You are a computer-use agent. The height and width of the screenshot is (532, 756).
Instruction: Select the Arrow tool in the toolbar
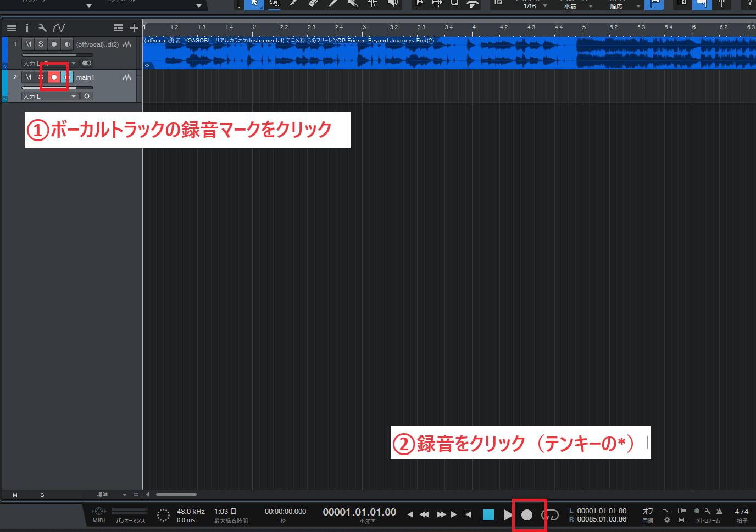254,5
